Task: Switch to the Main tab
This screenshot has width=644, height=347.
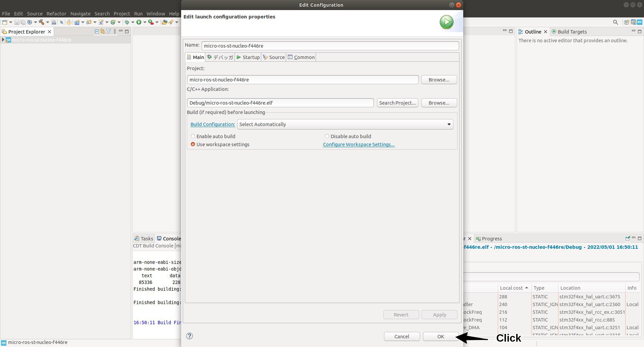Action: coord(195,57)
